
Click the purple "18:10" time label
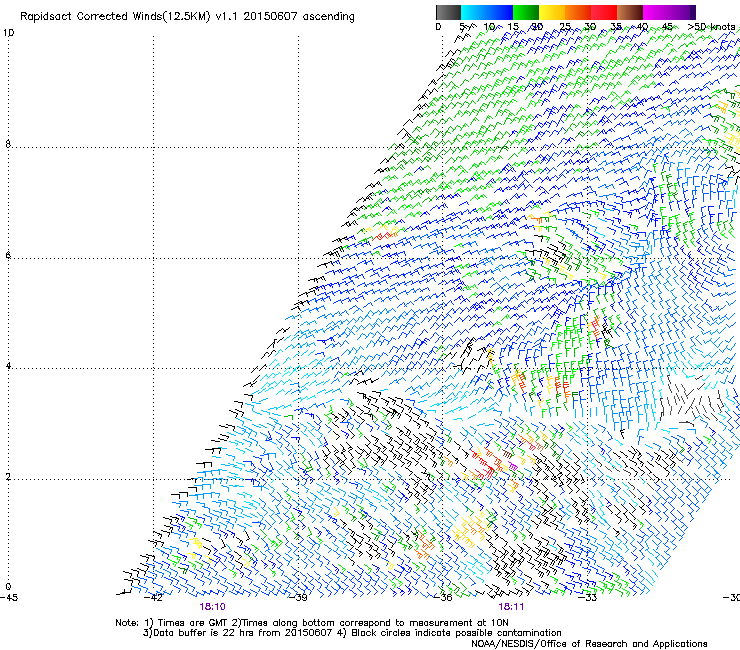(212, 607)
